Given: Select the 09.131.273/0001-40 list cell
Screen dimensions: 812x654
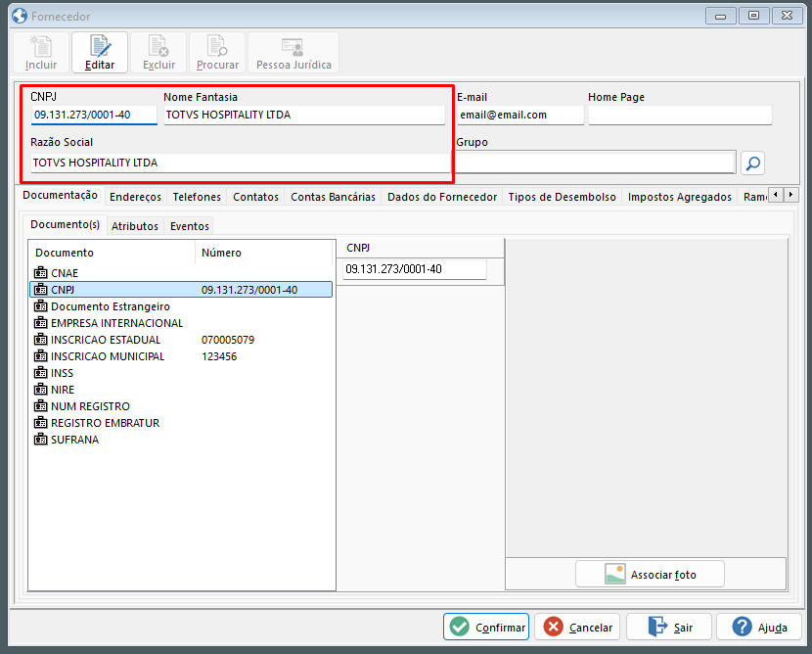Looking at the screenshot, I should point(249,290).
